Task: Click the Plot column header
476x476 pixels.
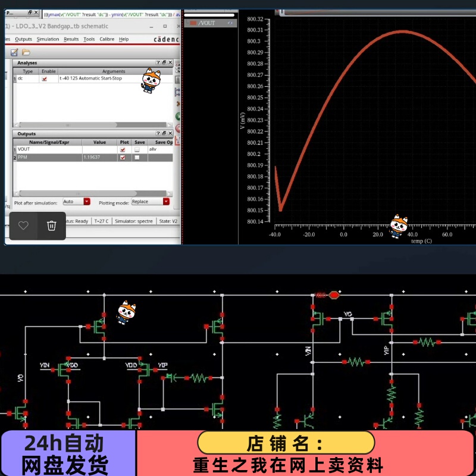Action: point(124,142)
